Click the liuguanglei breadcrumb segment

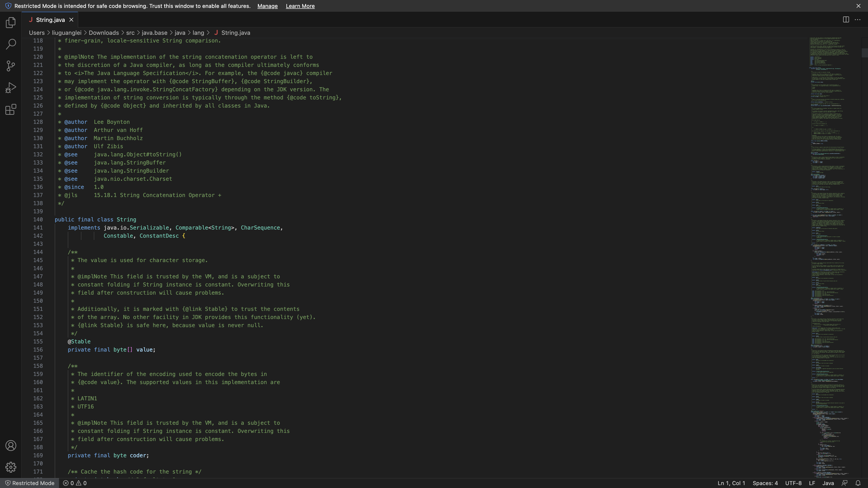[67, 33]
